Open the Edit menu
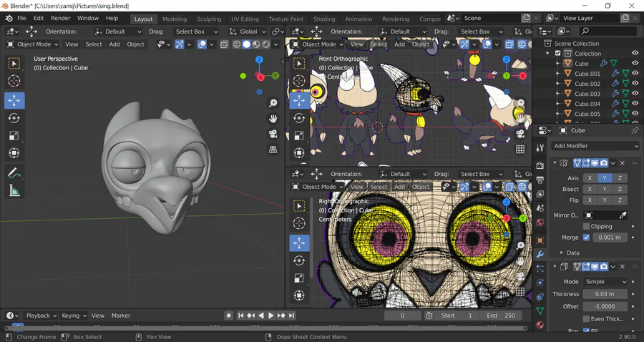The height and width of the screenshot is (342, 644). coord(39,19)
